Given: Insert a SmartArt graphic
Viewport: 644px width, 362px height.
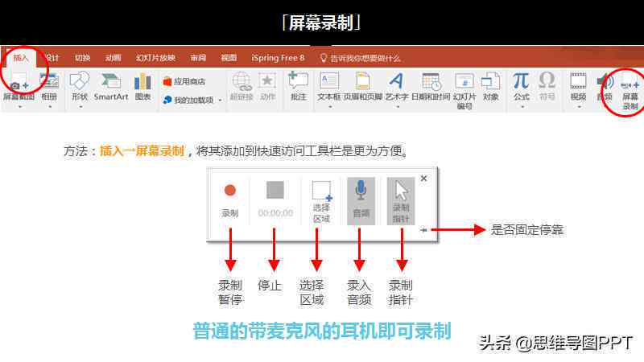Looking at the screenshot, I should coord(111,86).
